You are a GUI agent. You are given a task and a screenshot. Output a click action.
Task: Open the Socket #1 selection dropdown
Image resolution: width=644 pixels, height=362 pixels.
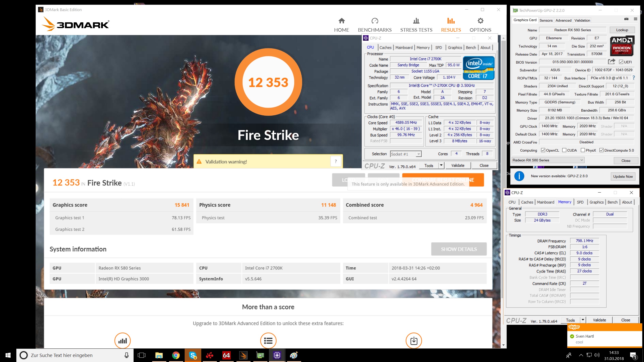pyautogui.click(x=406, y=154)
